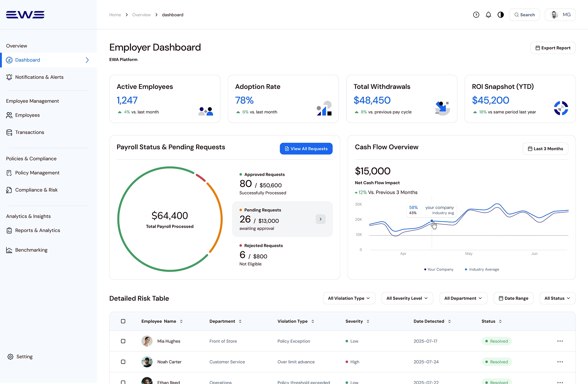Go to Compliance & Risk menu item
Screen dimensions: 588x384
point(36,190)
